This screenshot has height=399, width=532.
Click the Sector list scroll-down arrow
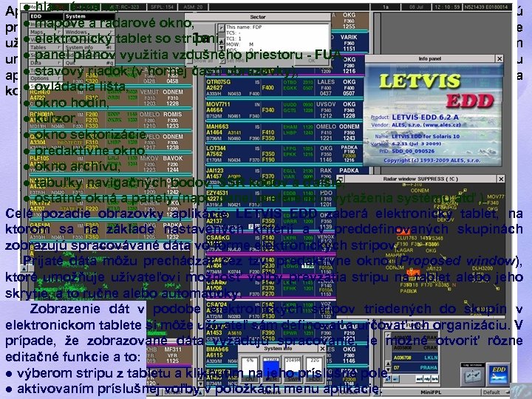pos(221,47)
